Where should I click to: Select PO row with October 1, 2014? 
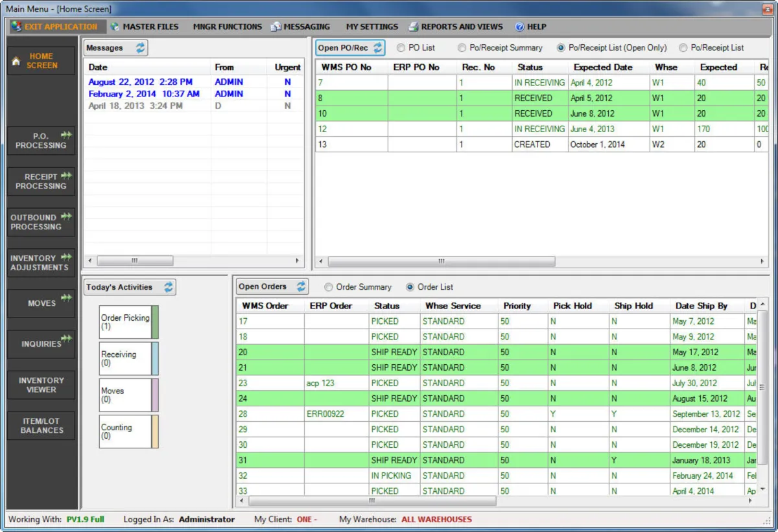(542, 145)
